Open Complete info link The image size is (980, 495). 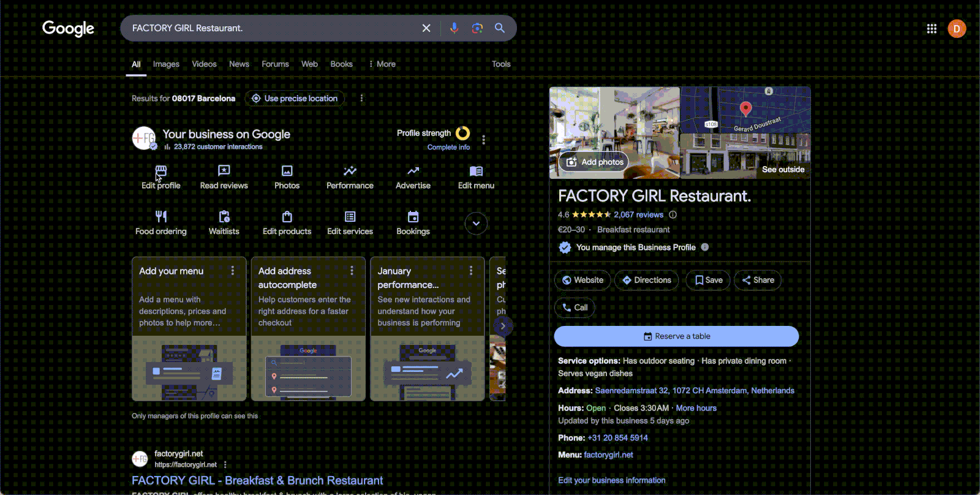click(x=448, y=147)
